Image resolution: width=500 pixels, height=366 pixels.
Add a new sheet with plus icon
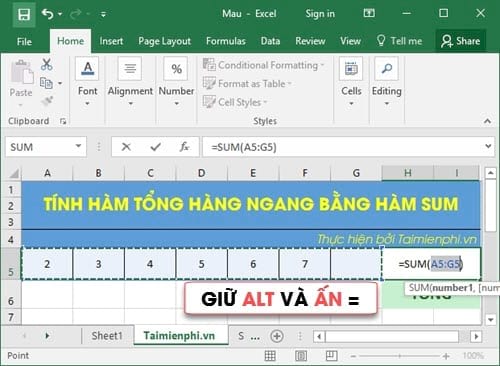[x=277, y=336]
